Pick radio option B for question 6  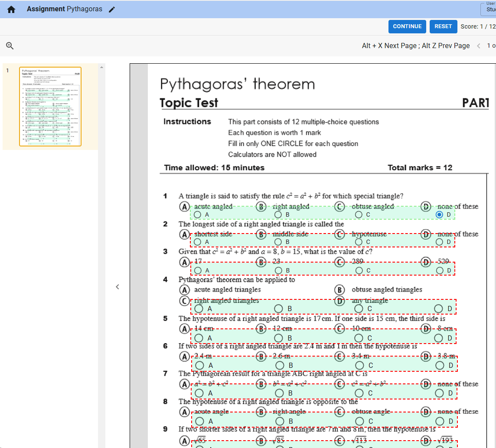coord(280,366)
